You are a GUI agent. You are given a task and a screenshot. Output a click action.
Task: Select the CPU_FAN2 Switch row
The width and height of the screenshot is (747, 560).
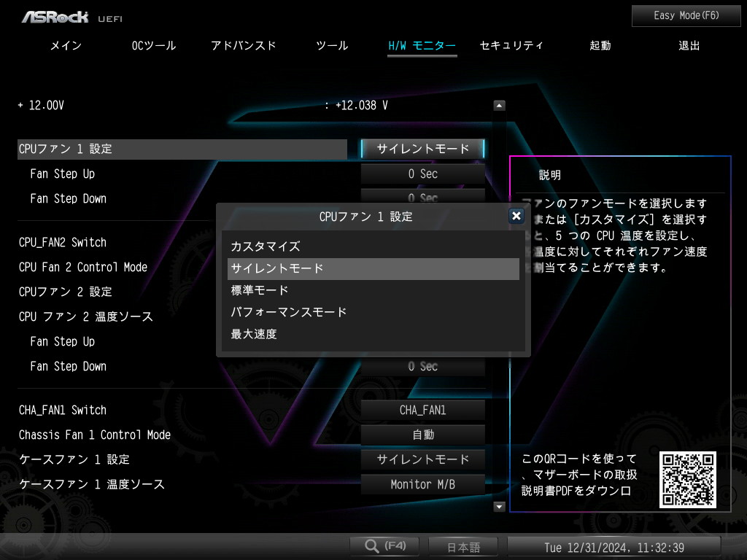63,242
